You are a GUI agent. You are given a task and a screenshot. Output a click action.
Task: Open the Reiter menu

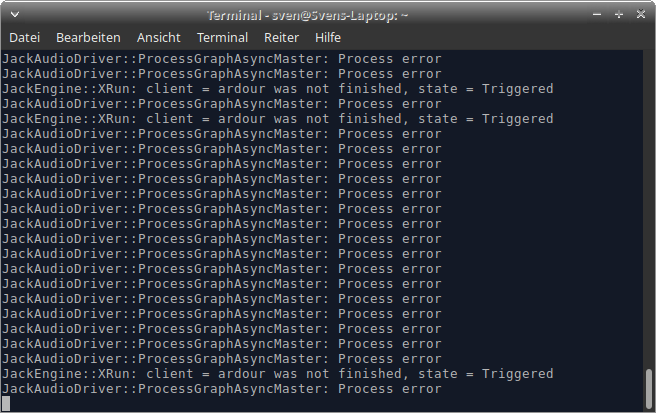click(281, 37)
